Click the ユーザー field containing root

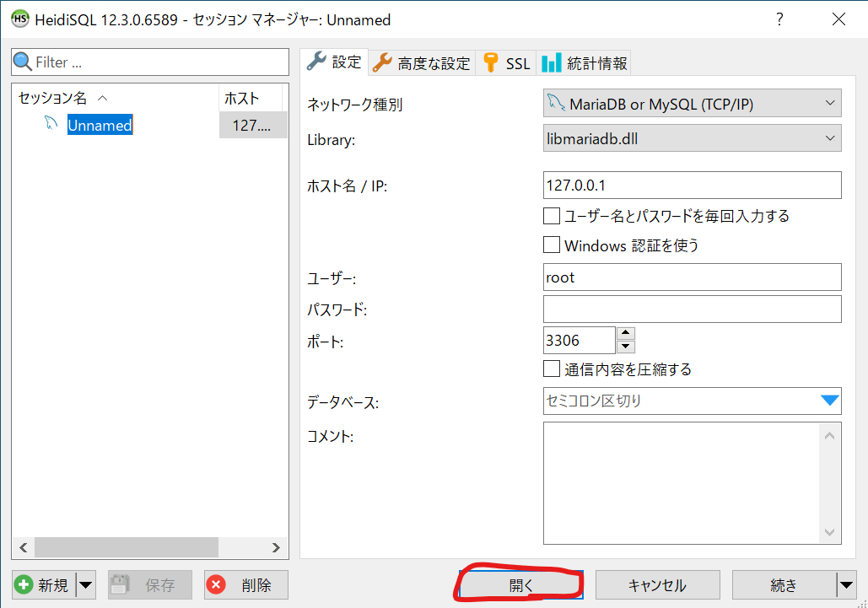pos(692,277)
